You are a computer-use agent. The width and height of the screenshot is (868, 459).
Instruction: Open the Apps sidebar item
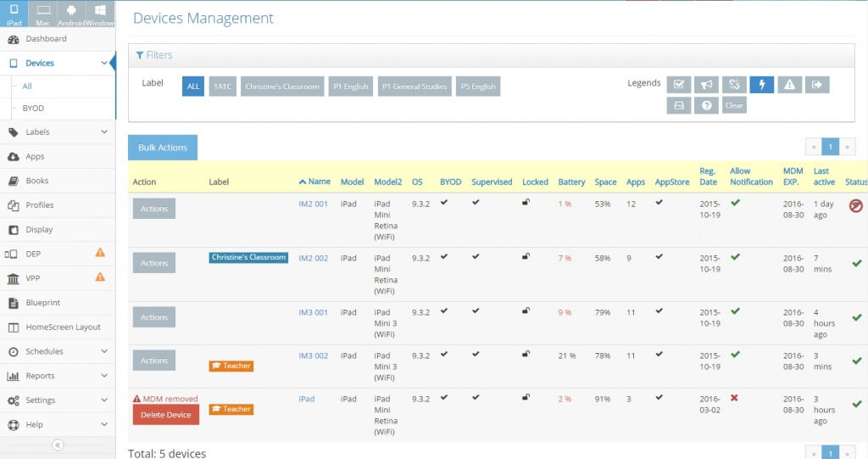(58, 156)
